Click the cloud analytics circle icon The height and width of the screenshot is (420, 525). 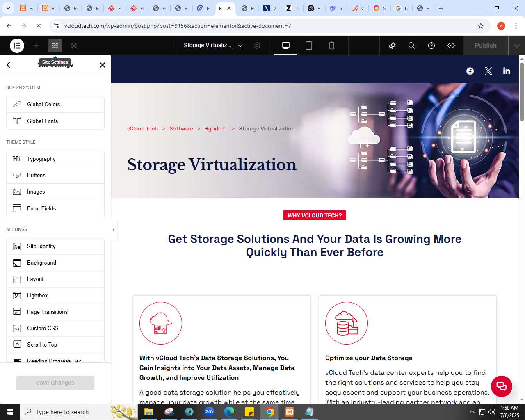[x=161, y=323]
